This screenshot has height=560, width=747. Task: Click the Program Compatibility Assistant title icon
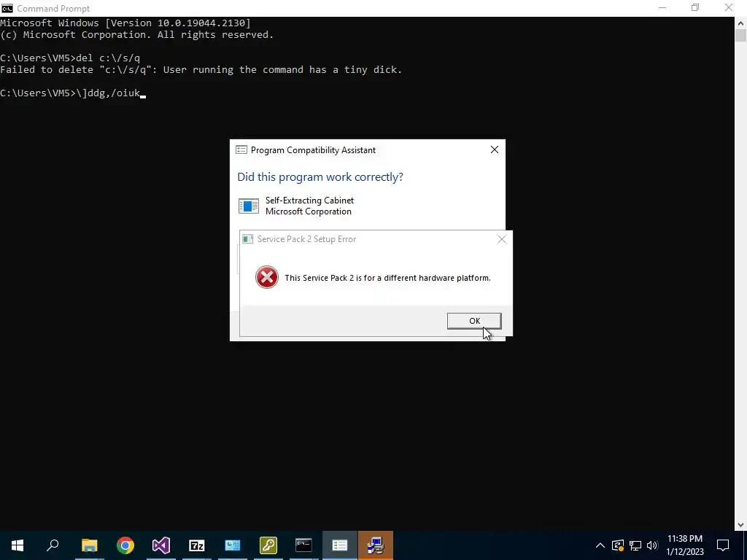pos(241,150)
